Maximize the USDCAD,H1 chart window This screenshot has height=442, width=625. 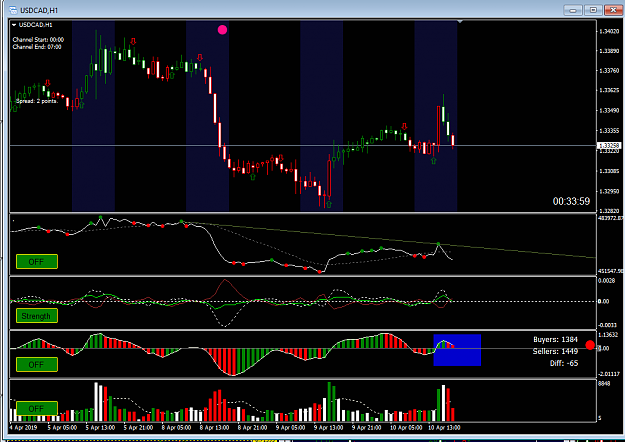[x=593, y=10]
